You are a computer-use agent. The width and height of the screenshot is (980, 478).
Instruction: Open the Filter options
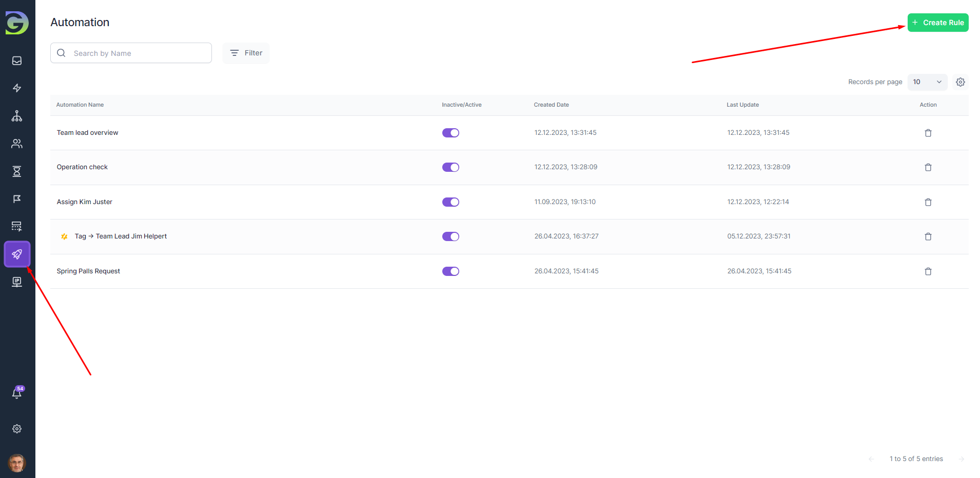click(246, 53)
